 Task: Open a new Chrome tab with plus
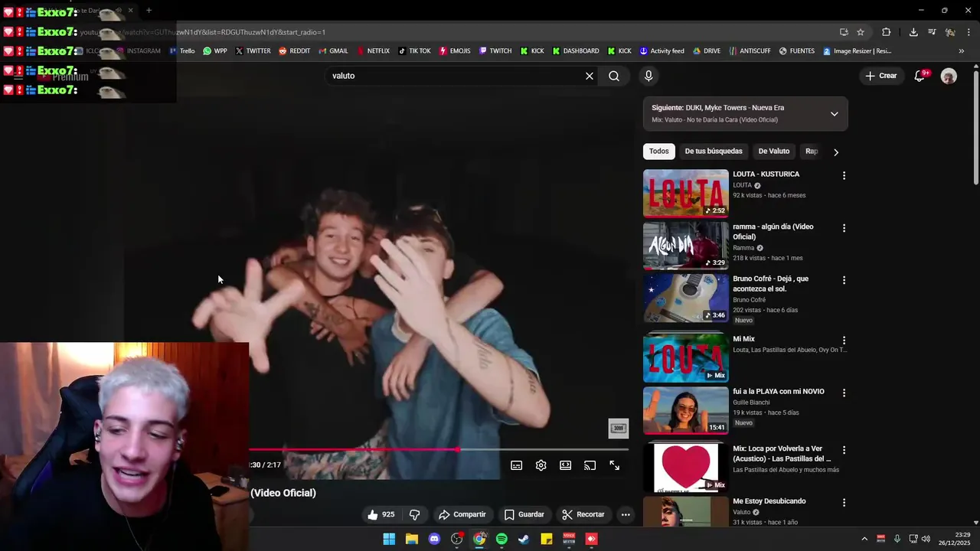[149, 11]
